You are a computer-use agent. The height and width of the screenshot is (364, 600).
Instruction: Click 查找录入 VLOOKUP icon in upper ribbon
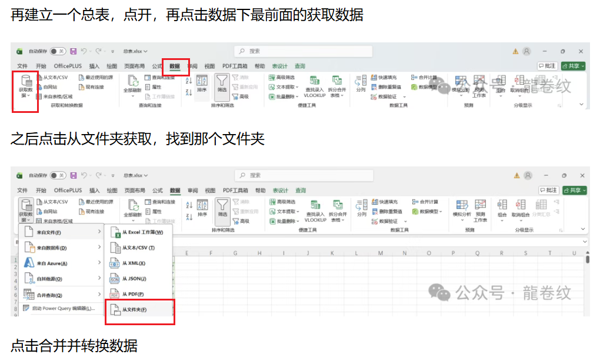pos(315,84)
